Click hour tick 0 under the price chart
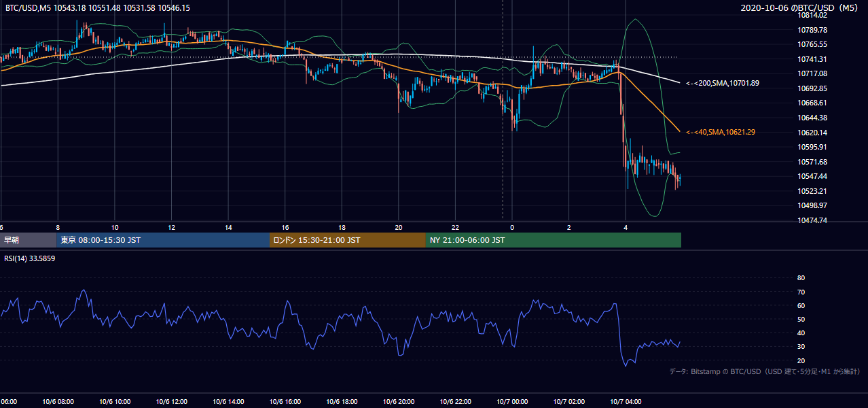868x408 pixels. (513, 227)
